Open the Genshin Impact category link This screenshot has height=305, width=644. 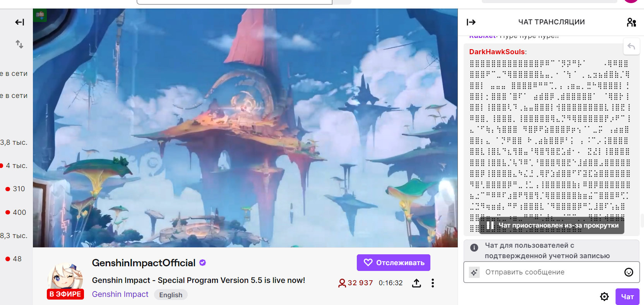point(120,294)
